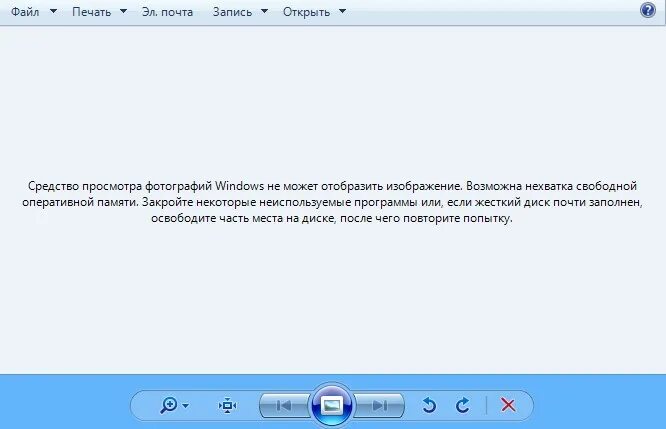Expand the Запись dropdown arrow
Viewport: 666px width, 429px height.
pos(264,11)
